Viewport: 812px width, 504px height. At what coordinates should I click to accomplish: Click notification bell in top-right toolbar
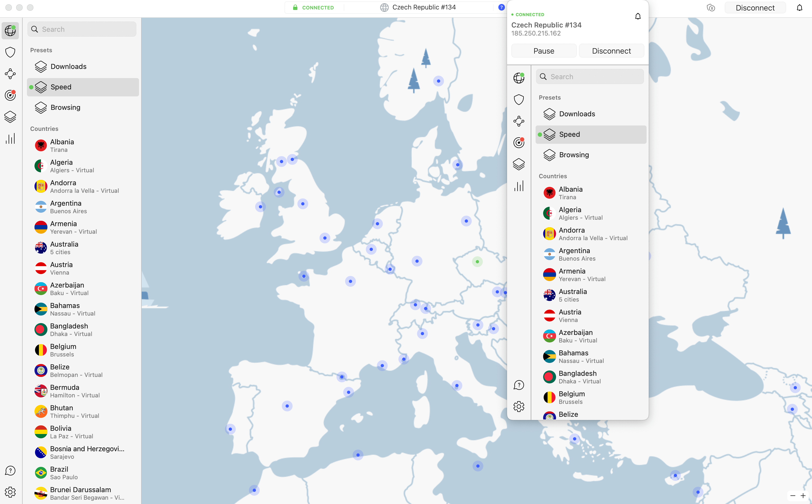click(799, 8)
